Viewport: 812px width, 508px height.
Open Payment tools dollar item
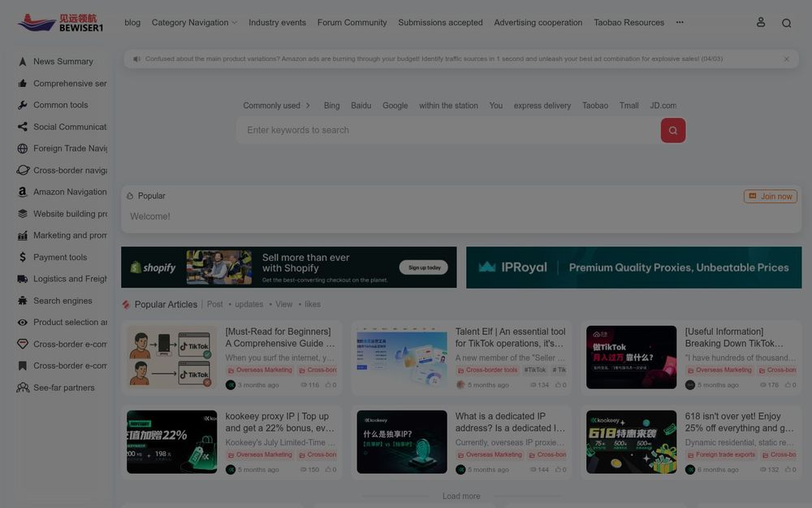52,257
